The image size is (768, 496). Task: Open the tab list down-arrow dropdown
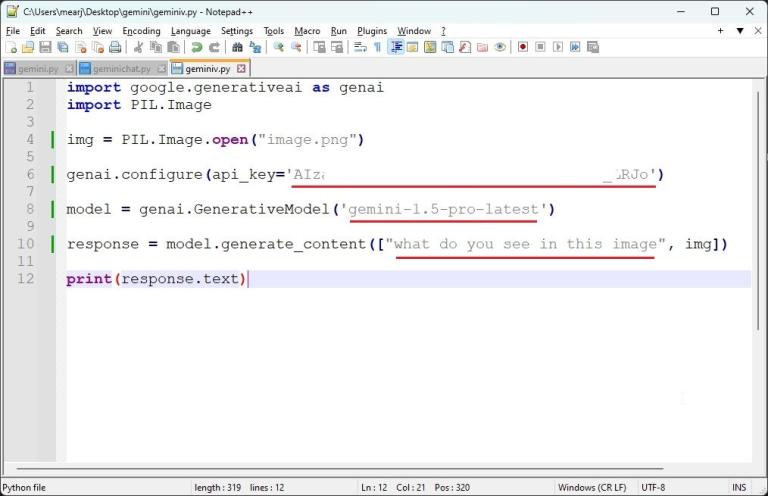[x=740, y=31]
